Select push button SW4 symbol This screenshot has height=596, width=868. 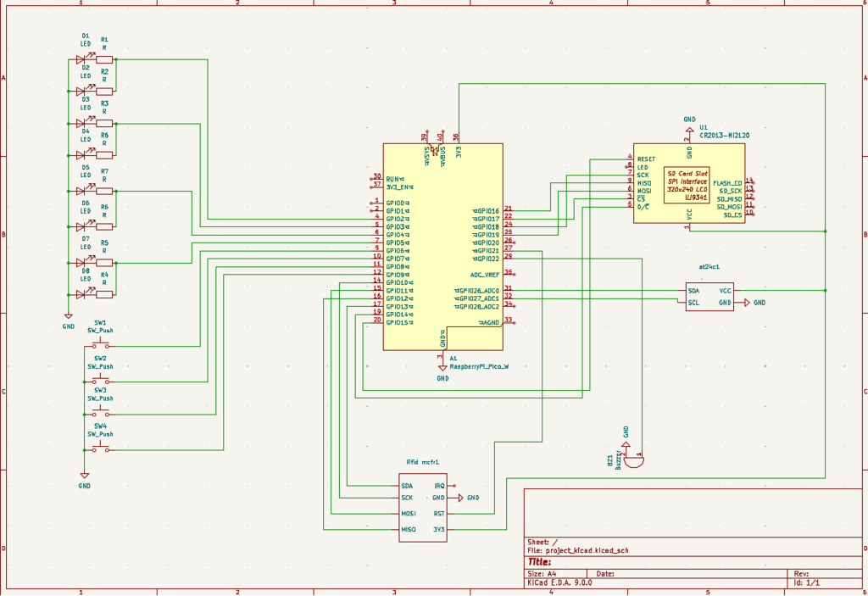[100, 448]
